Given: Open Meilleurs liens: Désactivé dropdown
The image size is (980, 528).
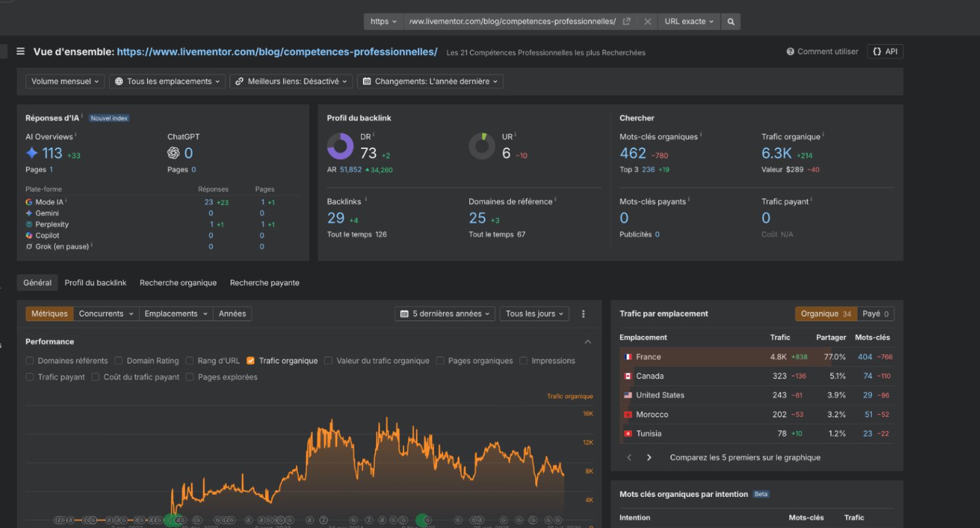Looking at the screenshot, I should click(x=291, y=81).
